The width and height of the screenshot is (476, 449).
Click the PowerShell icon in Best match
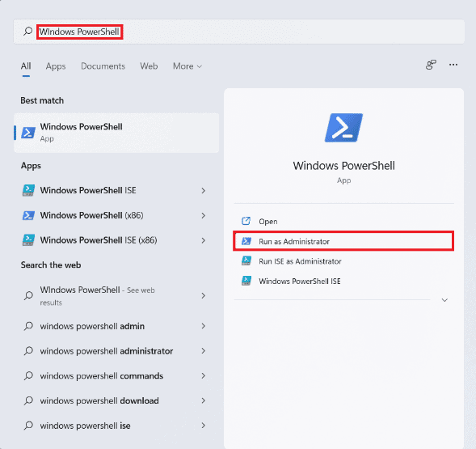point(28,133)
